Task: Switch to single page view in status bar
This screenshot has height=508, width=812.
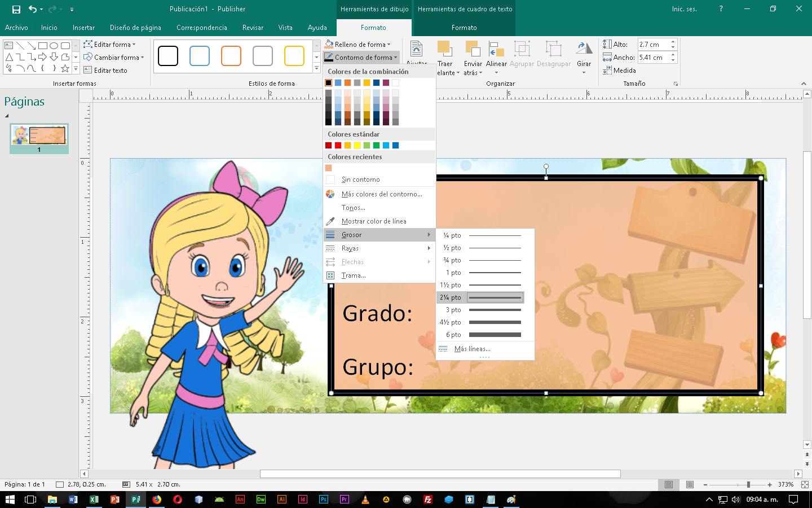Action: click(x=669, y=484)
